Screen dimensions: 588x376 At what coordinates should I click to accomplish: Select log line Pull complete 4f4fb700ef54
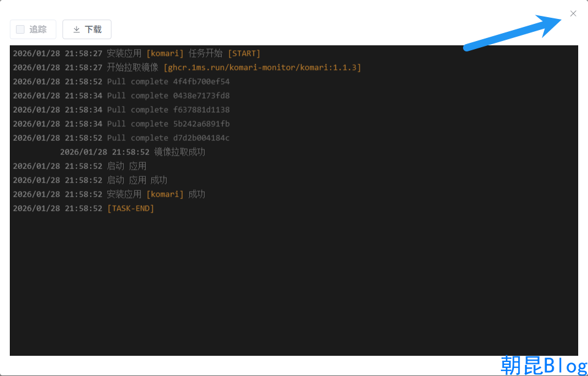[x=121, y=81]
